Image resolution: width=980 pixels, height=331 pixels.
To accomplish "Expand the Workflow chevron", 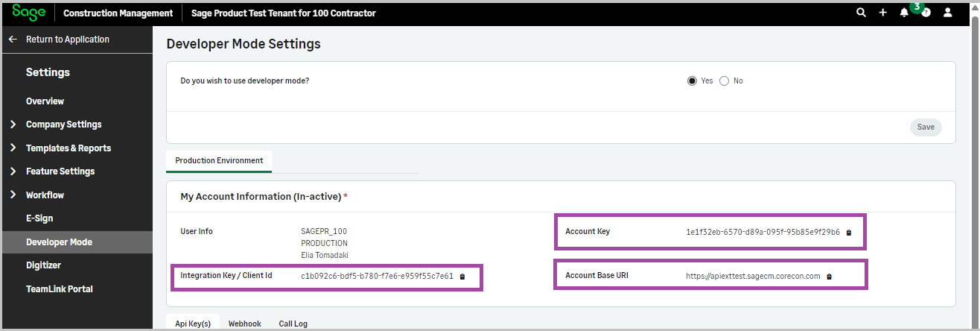I will [x=13, y=195].
